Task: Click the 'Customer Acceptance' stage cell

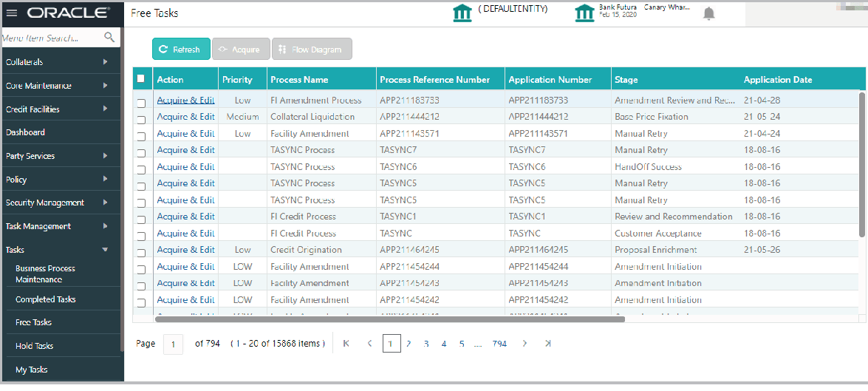Action: click(657, 233)
